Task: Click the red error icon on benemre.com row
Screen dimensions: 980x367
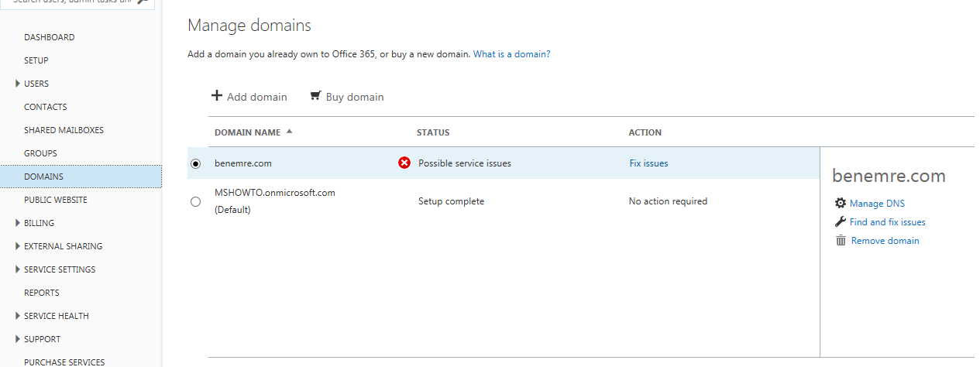Action: [x=404, y=163]
